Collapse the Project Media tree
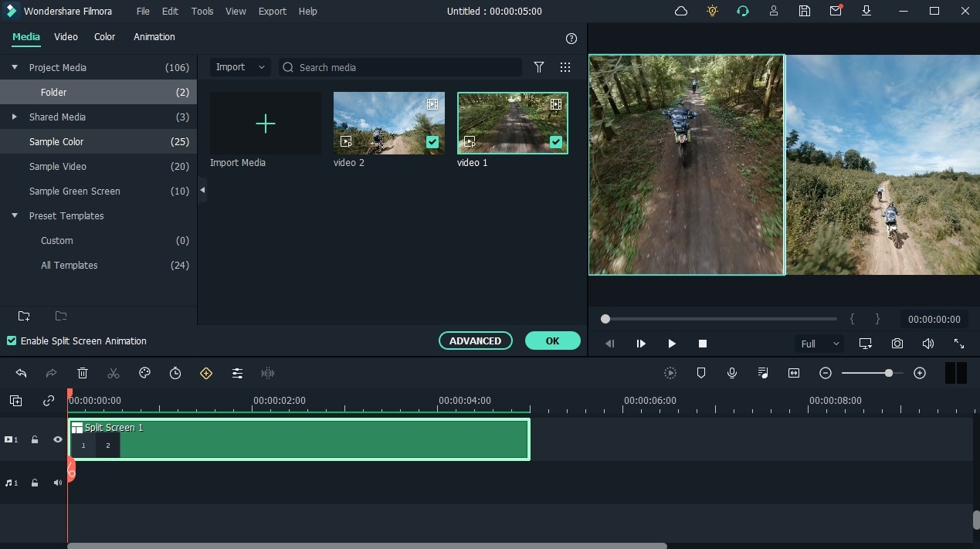980x549 pixels. [x=15, y=67]
